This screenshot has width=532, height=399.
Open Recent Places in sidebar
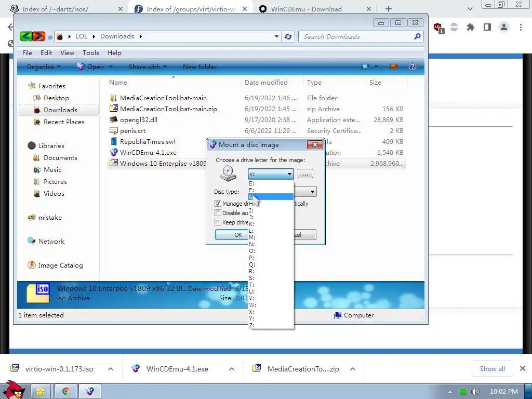point(64,122)
